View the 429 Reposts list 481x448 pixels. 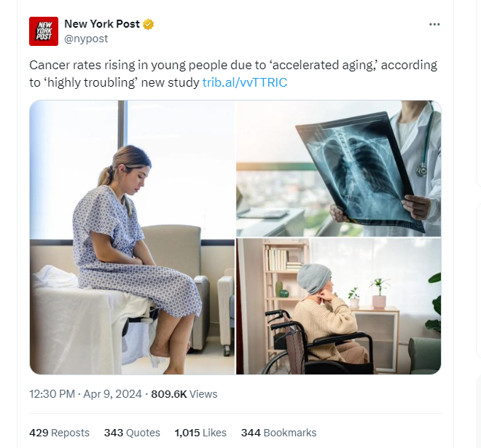[x=59, y=433]
